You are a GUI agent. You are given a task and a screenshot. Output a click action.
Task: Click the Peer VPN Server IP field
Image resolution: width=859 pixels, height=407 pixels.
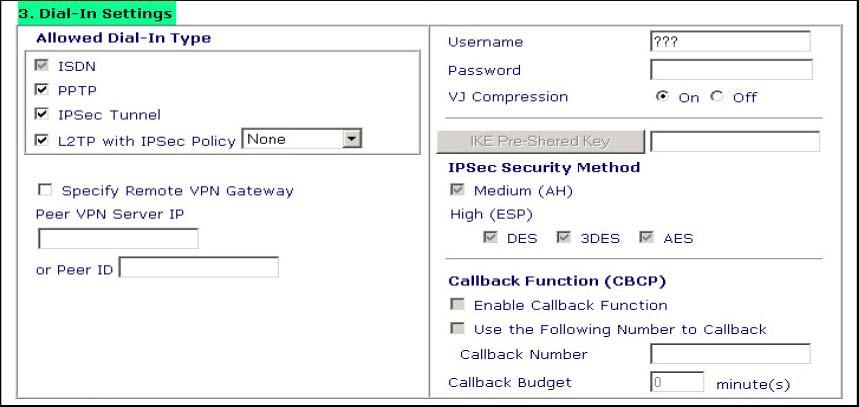118,239
